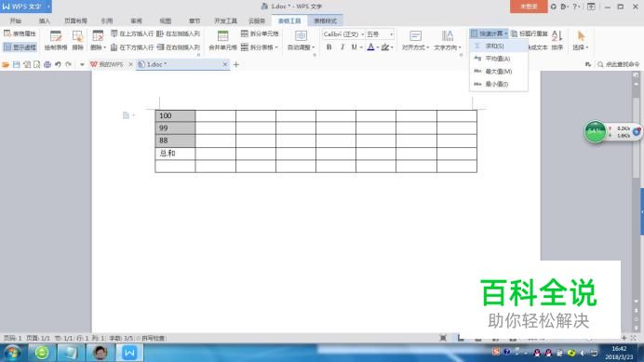
Task: Click the search command box (点此查找命令)
Action: (619, 64)
